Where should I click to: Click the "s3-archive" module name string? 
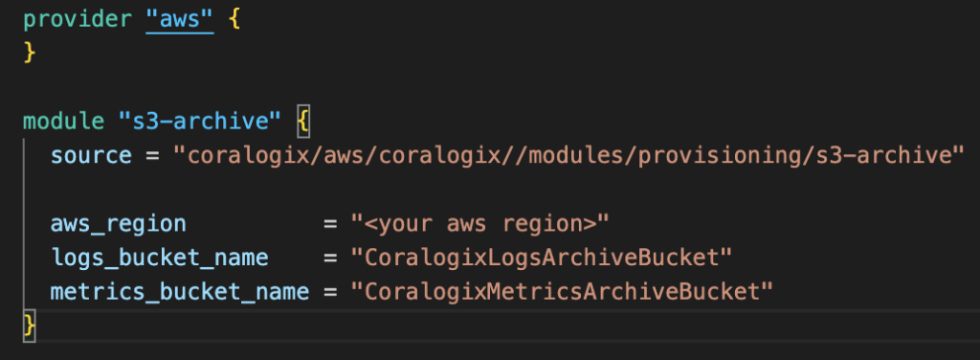[x=199, y=121]
